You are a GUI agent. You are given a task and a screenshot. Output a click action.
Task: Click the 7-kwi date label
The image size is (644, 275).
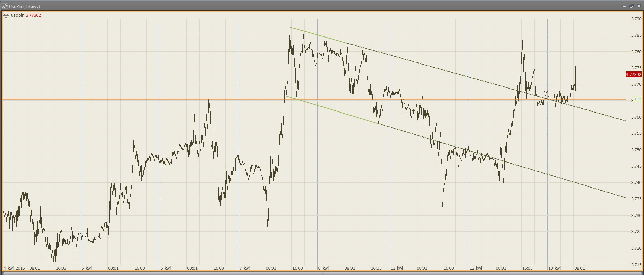[x=245, y=268]
